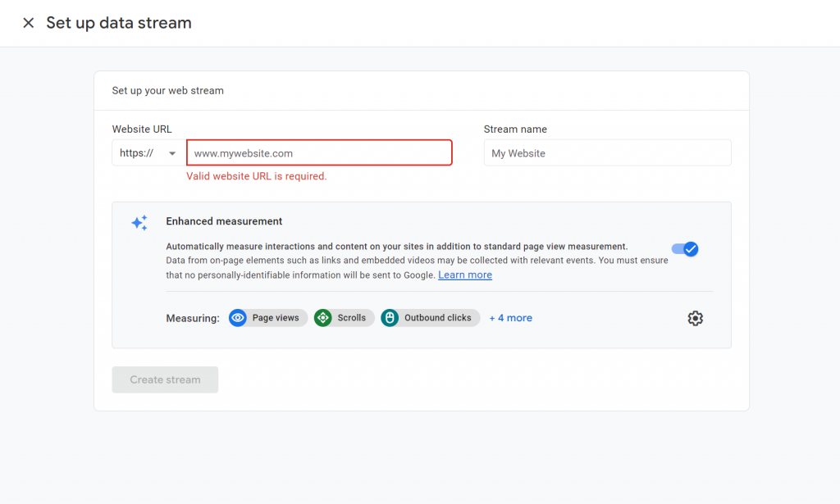
Task: Close the Set up data stream dialog
Action: [x=29, y=22]
